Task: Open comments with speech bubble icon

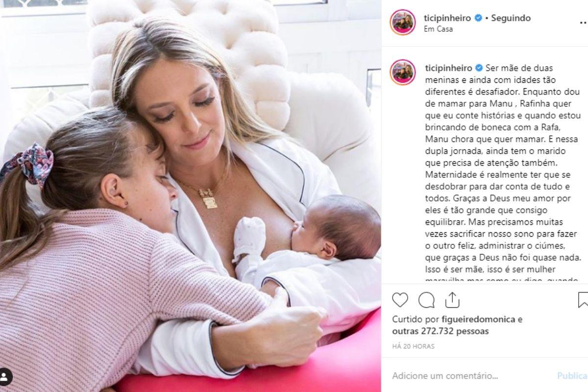Action: pos(426,300)
